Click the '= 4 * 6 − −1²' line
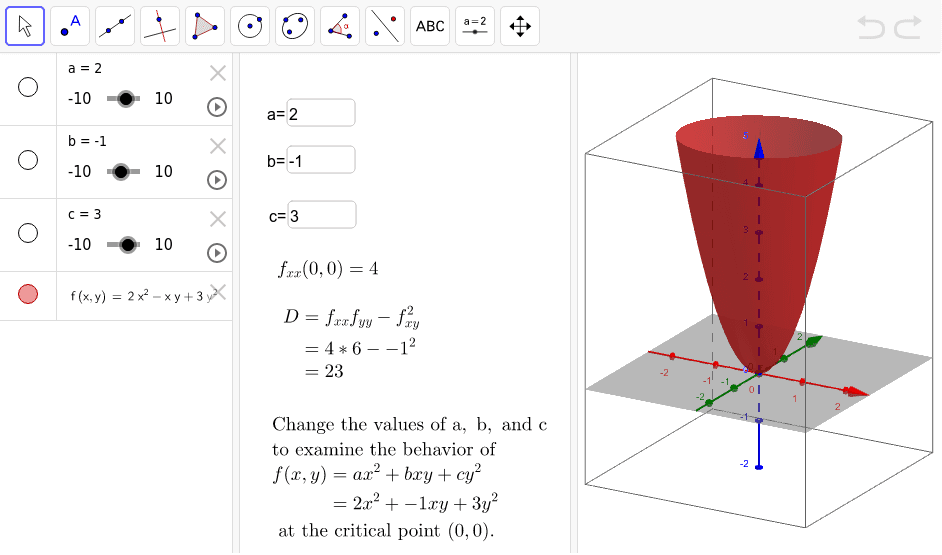The height and width of the screenshot is (555, 942). tap(360, 348)
